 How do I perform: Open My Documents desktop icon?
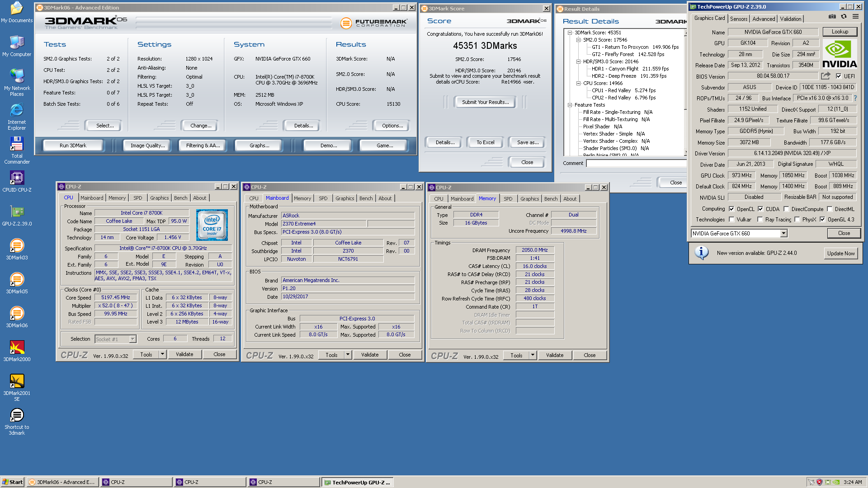point(17,12)
